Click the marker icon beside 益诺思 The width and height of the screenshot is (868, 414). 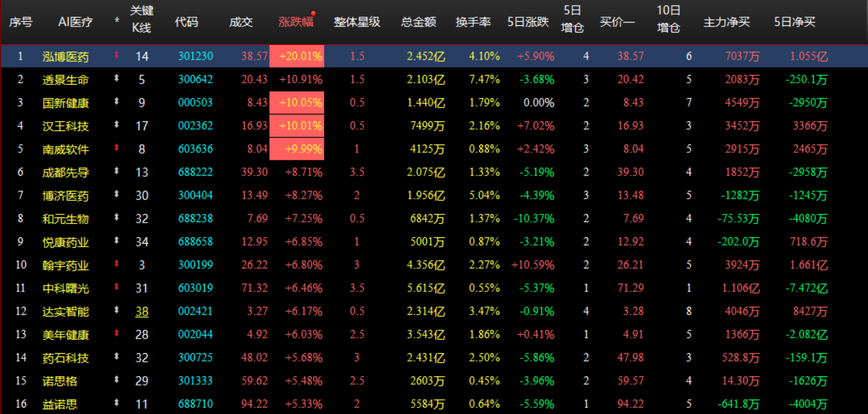click(117, 403)
